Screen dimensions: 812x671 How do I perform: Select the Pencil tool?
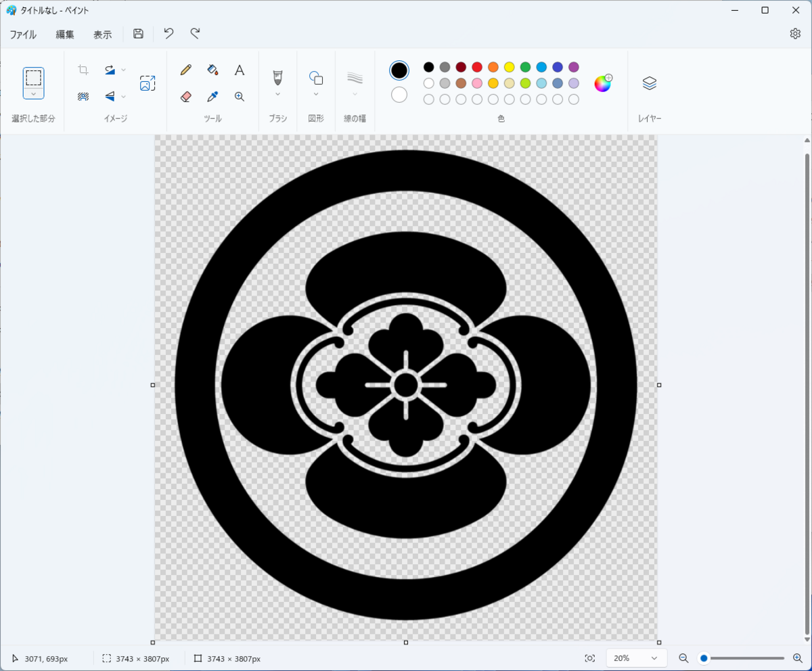click(186, 70)
